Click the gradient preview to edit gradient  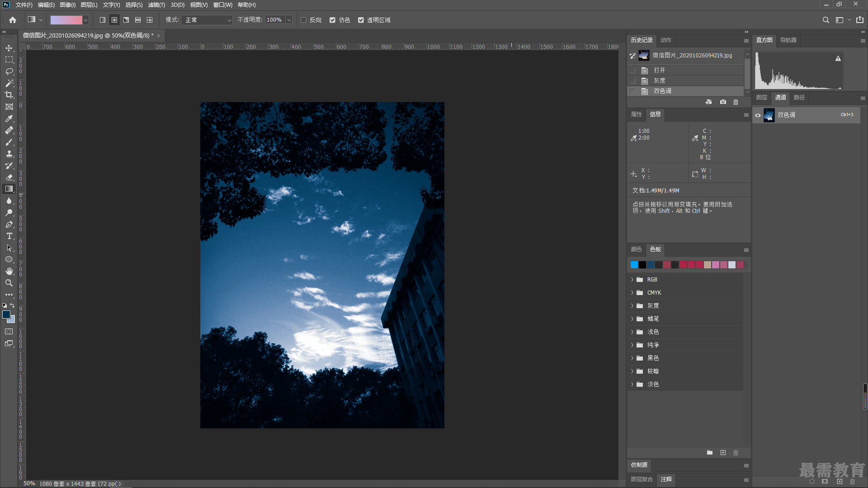66,20
